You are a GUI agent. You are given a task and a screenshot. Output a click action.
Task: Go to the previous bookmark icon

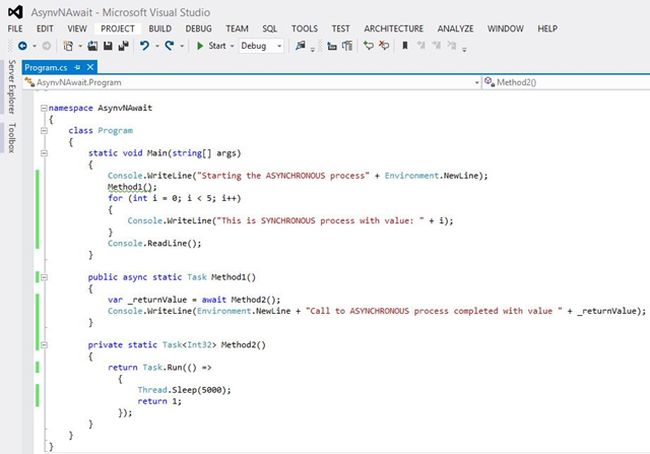[421, 46]
